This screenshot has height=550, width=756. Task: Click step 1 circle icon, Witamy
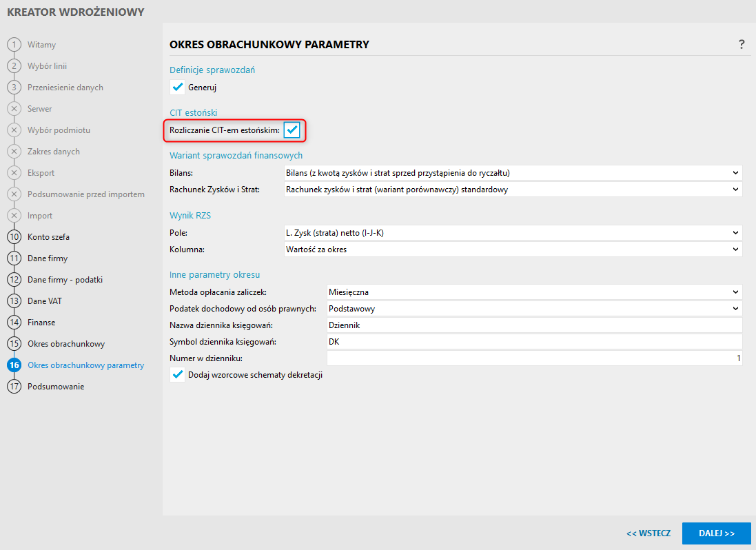tap(14, 45)
